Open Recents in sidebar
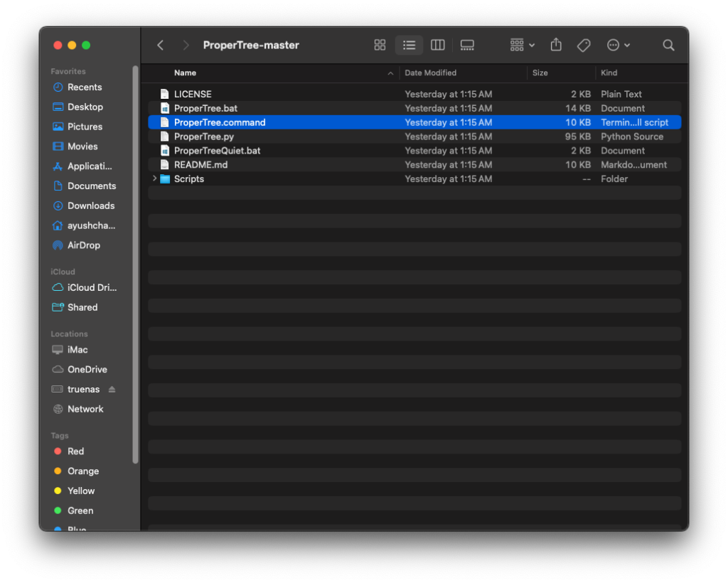 click(84, 87)
